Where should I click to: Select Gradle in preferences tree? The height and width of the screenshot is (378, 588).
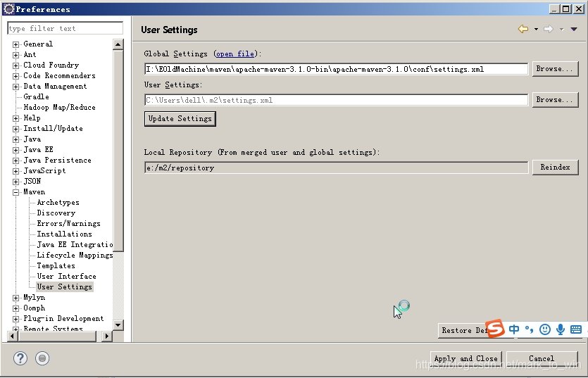pos(36,96)
